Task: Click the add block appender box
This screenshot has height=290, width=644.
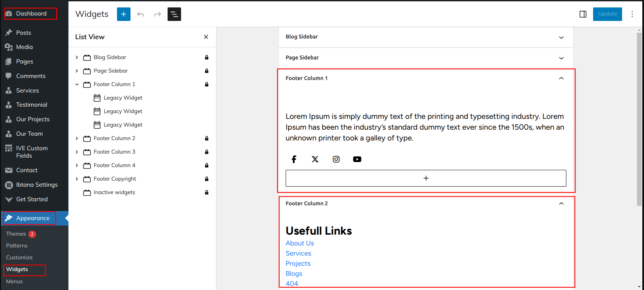Action: (x=426, y=178)
